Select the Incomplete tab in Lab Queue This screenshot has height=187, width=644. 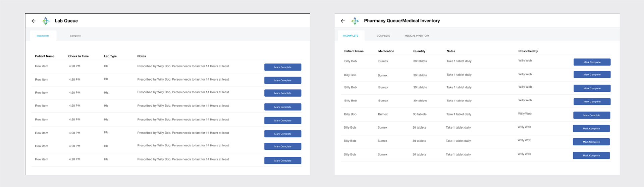(43, 36)
